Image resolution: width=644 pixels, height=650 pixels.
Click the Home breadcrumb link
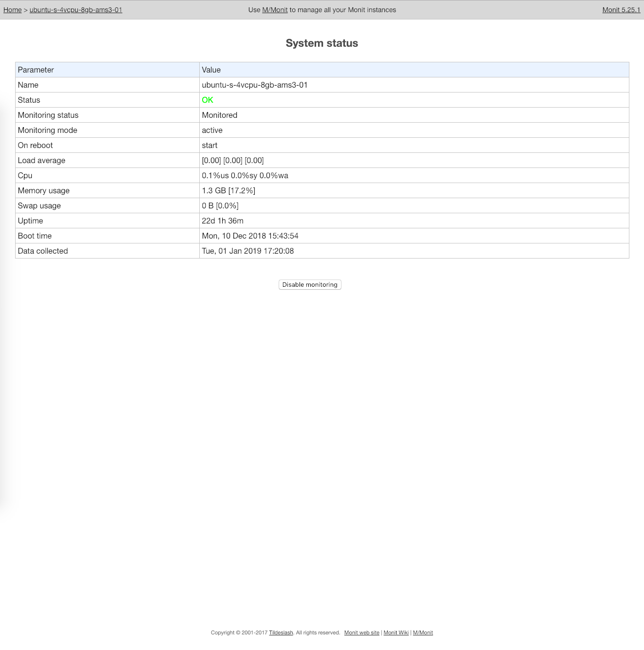tap(12, 10)
